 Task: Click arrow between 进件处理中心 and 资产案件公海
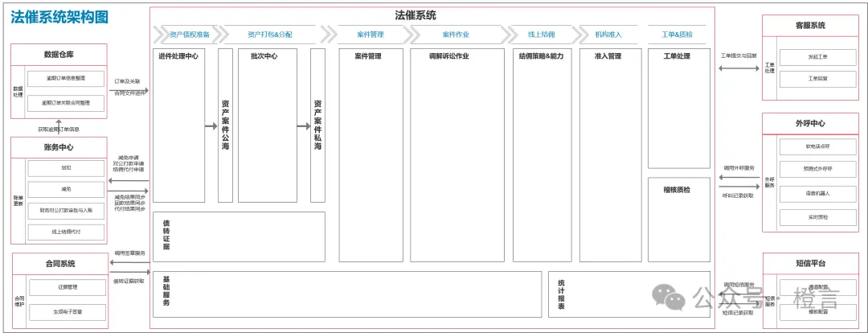coord(211,125)
